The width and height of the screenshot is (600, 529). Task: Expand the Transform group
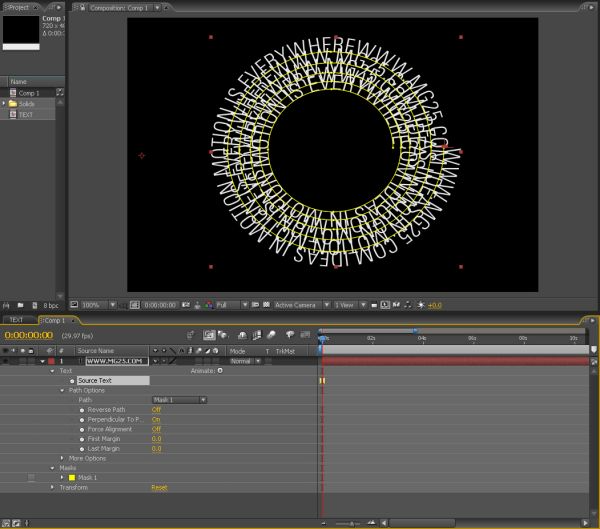pos(52,487)
